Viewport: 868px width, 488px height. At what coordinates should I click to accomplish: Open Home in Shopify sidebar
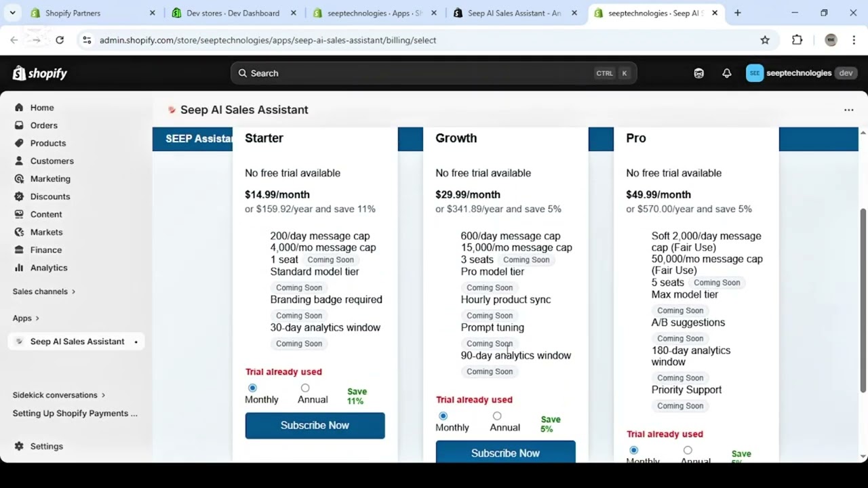coord(41,108)
